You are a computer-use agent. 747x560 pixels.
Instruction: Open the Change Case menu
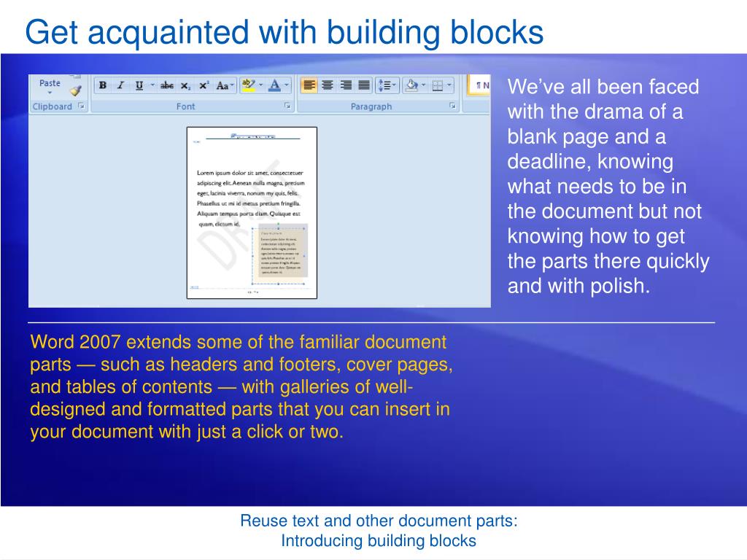[225, 86]
